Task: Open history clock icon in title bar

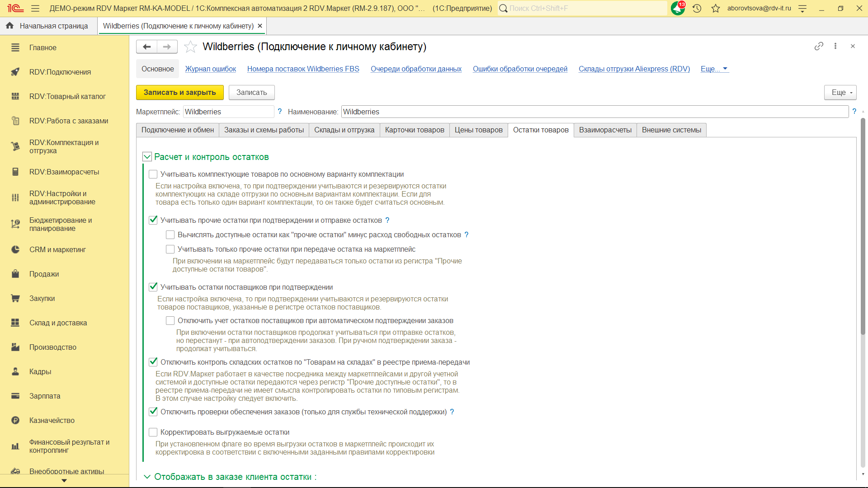Action: tap(697, 8)
